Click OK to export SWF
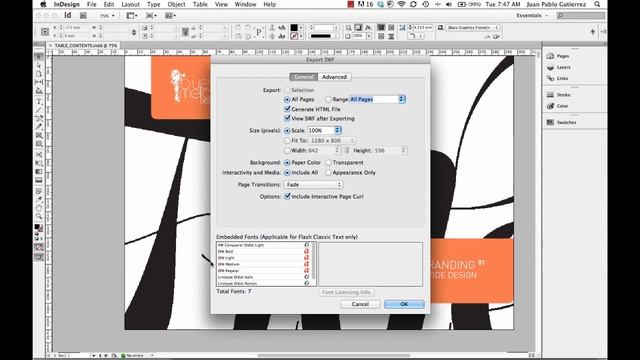 tap(404, 304)
